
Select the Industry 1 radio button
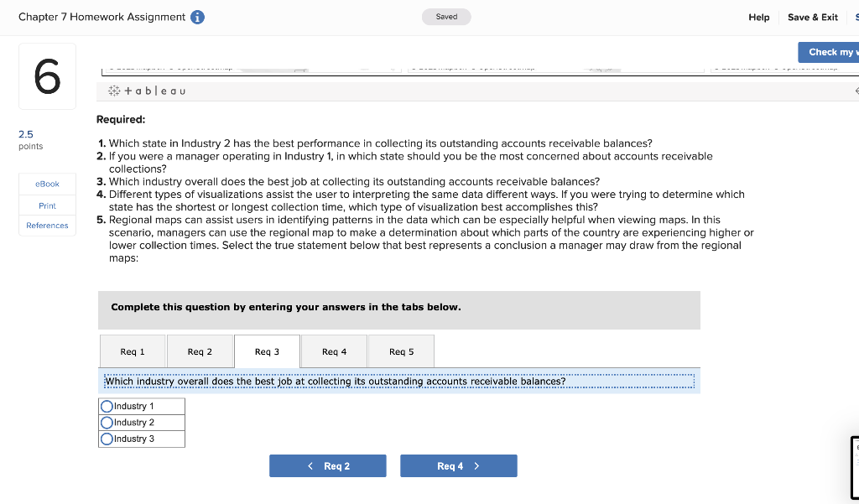[x=107, y=406]
